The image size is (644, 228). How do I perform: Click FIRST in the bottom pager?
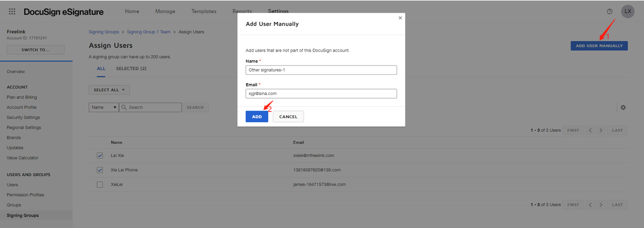573,205
